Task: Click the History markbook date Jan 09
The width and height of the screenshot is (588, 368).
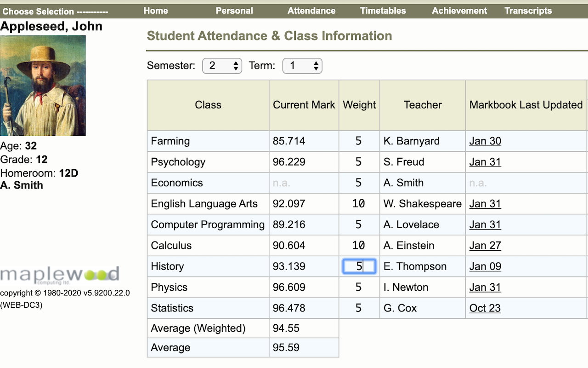Action: tap(485, 266)
